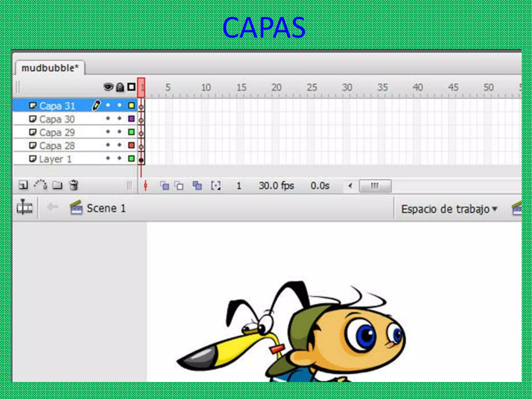Screen dimensions: 532x399
Task: Click the Insert Layer Folder icon
Action: 57,185
